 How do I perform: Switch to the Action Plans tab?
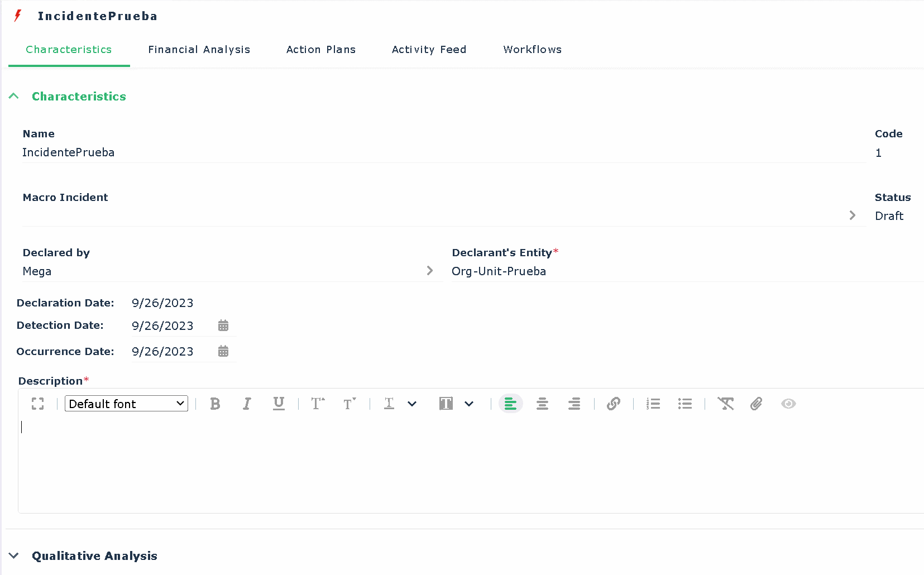pos(321,50)
